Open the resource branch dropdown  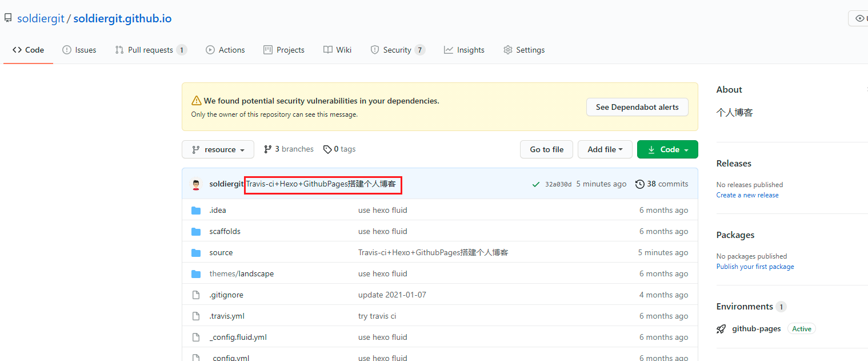[x=218, y=149]
